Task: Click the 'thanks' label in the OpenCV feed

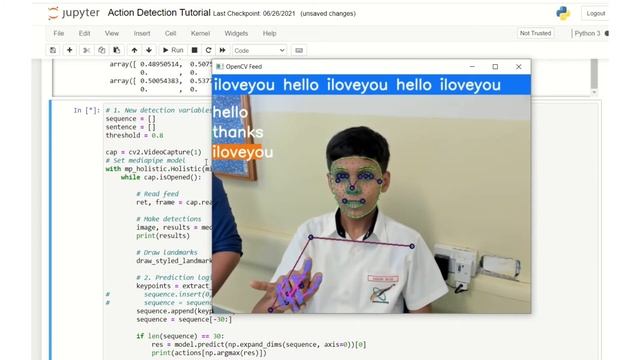Action: click(238, 132)
